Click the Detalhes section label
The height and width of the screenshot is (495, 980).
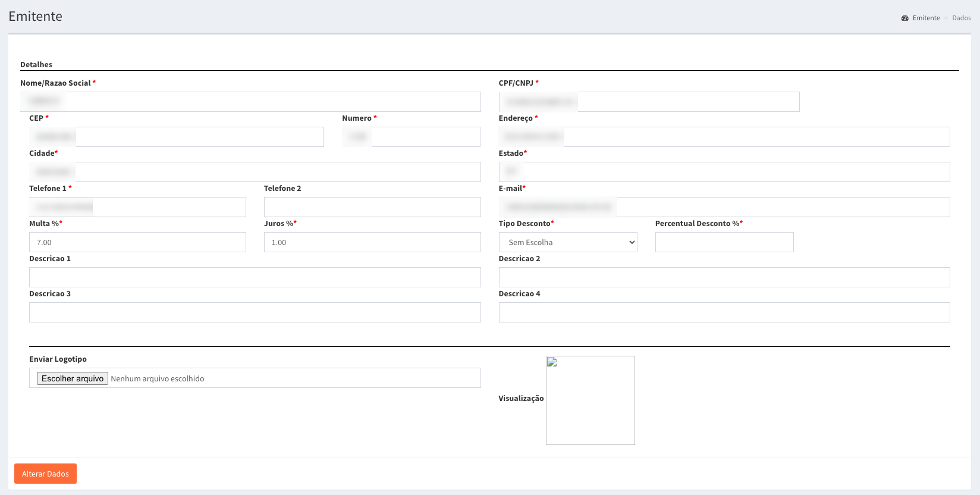[36, 64]
